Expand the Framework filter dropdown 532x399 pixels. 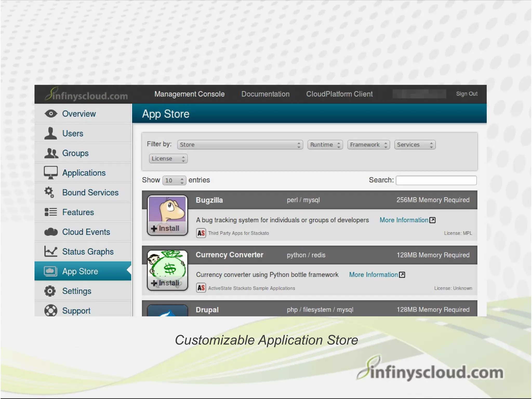(368, 145)
